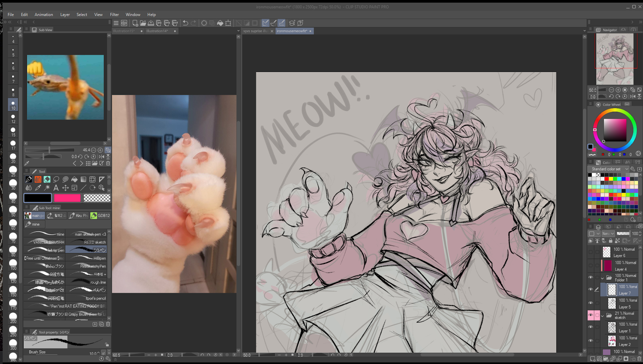Hide Layer 5 using its eye icon
The image size is (643, 364).
(590, 303)
